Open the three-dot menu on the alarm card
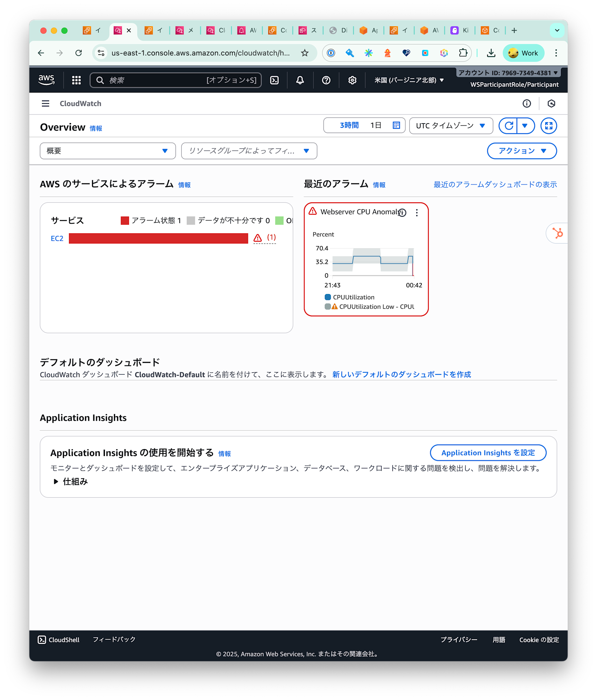 417,212
